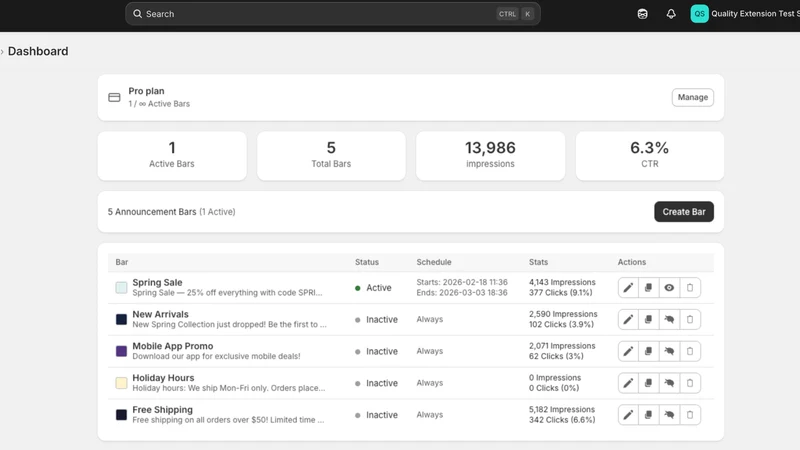Click the Spring Sale color swatch
Viewport: 800px width, 450px height.
pyautogui.click(x=121, y=288)
